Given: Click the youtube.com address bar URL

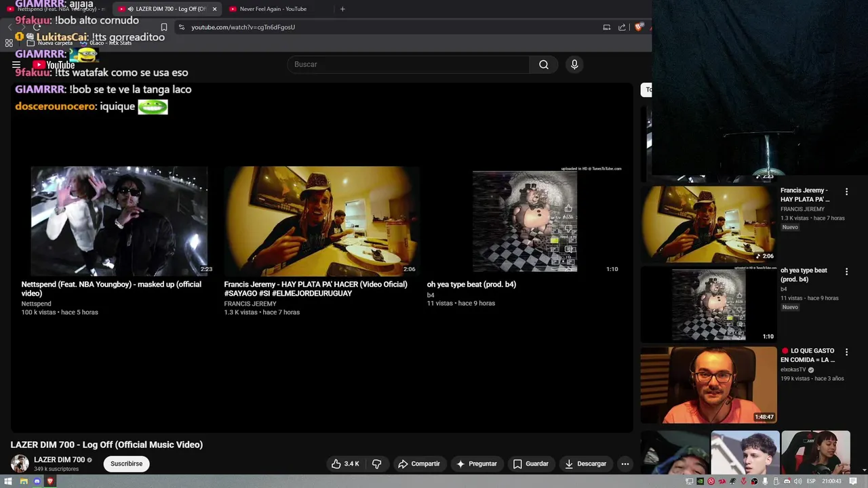Looking at the screenshot, I should coord(243,27).
